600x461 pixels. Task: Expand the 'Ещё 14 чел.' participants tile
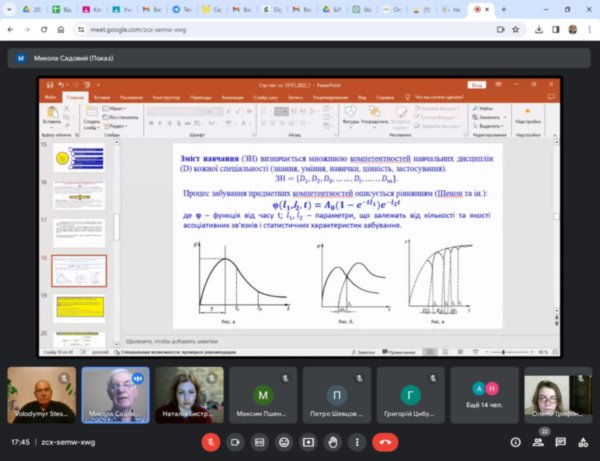pos(484,395)
